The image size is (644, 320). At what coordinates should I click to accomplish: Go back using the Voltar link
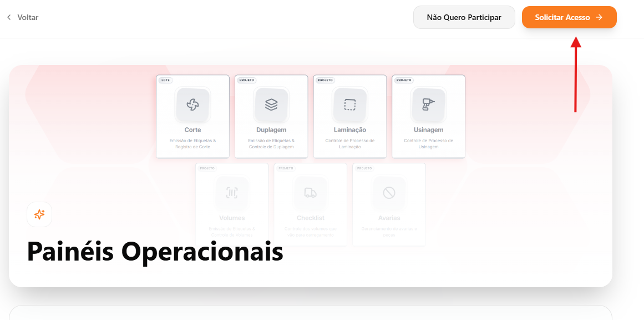pyautogui.click(x=28, y=17)
